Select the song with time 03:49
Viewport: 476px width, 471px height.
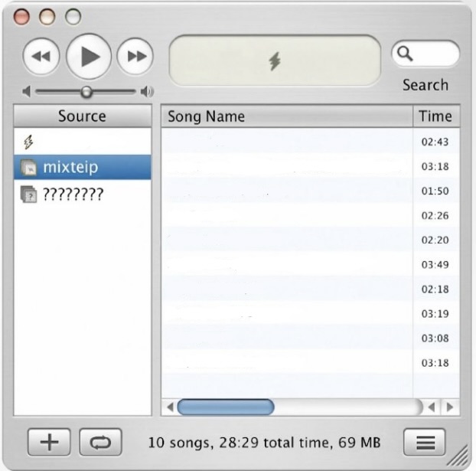pyautogui.click(x=311, y=264)
